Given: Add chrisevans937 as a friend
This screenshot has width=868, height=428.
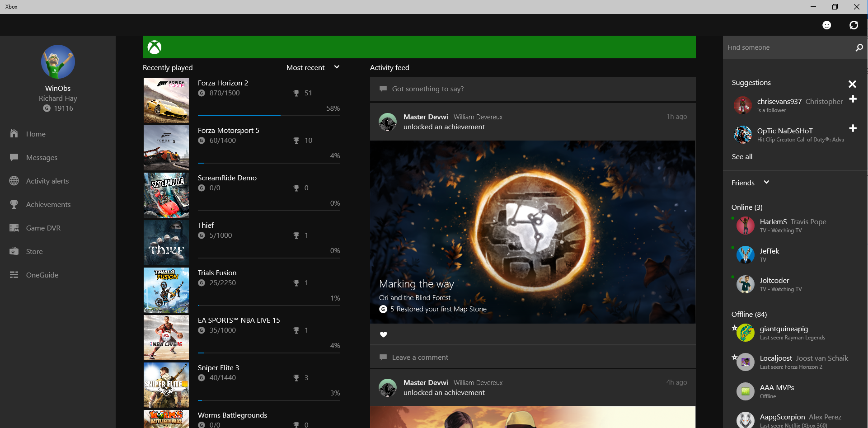Looking at the screenshot, I should [853, 99].
